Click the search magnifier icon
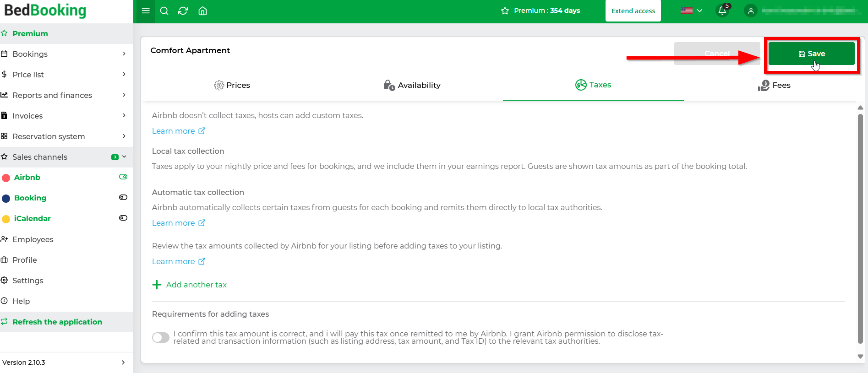This screenshot has height=373, width=868. [164, 11]
